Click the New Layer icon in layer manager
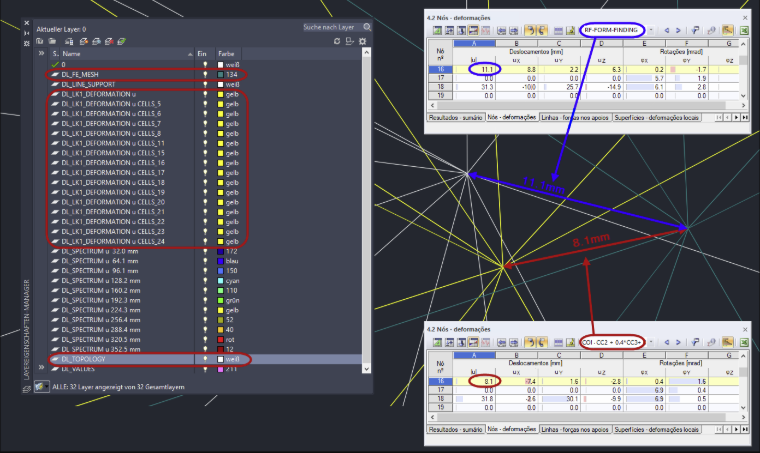The height and width of the screenshot is (453, 760). tap(83, 42)
